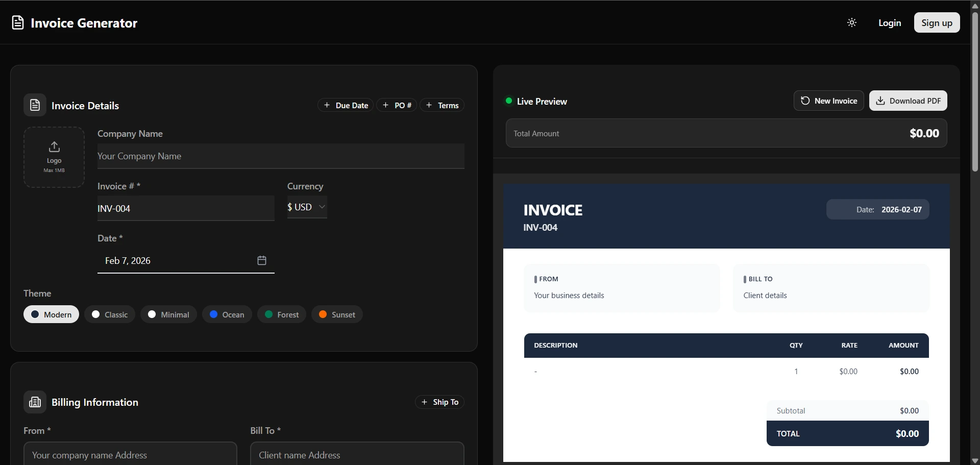
Task: Click the restart icon on New Invoice
Action: (805, 101)
